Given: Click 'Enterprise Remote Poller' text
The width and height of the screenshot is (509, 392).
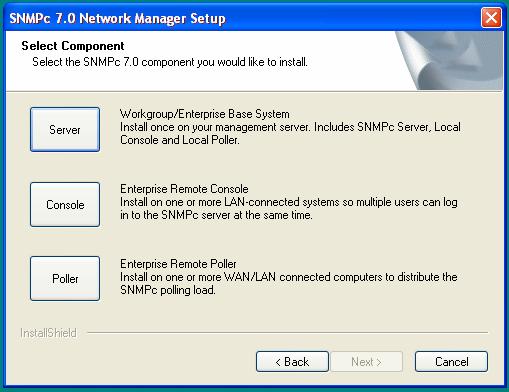Looking at the screenshot, I should coord(178,264).
